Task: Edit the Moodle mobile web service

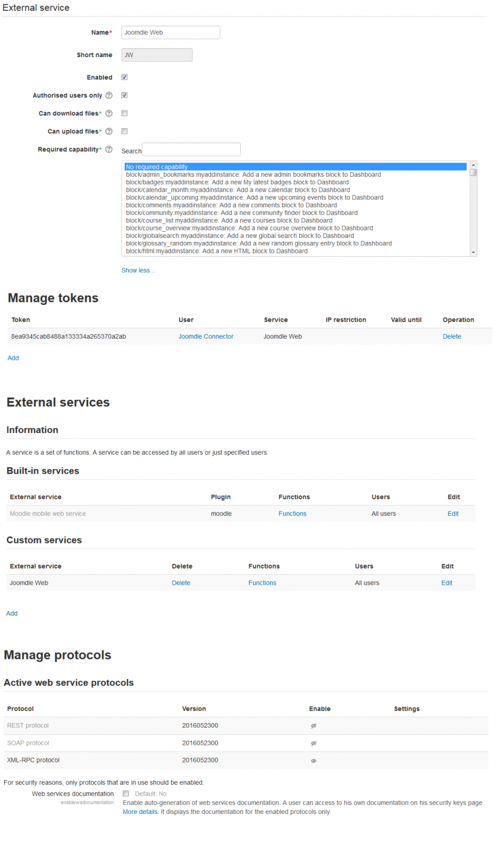Action: (453, 514)
